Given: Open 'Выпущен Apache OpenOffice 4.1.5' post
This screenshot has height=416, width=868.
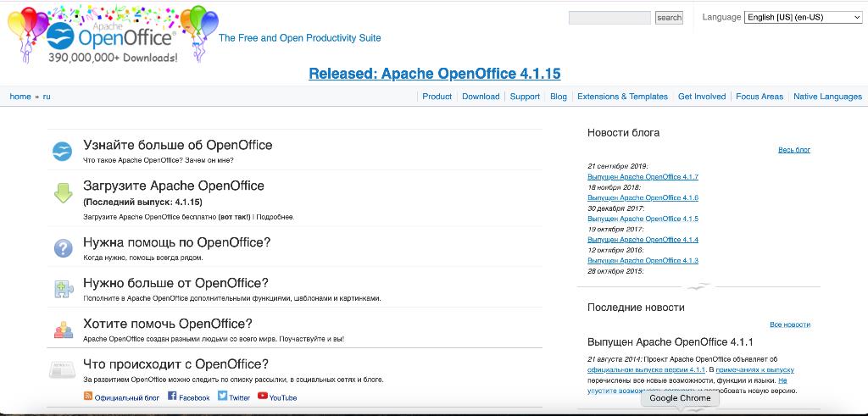Looking at the screenshot, I should 643,219.
